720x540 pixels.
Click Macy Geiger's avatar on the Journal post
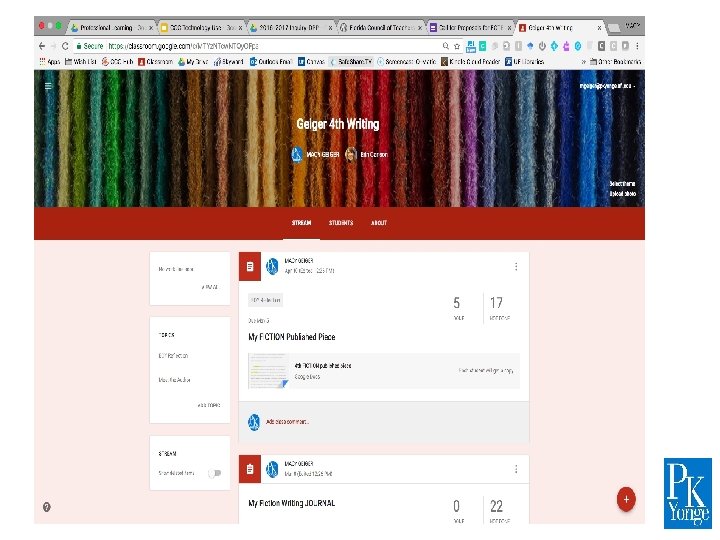(272, 469)
